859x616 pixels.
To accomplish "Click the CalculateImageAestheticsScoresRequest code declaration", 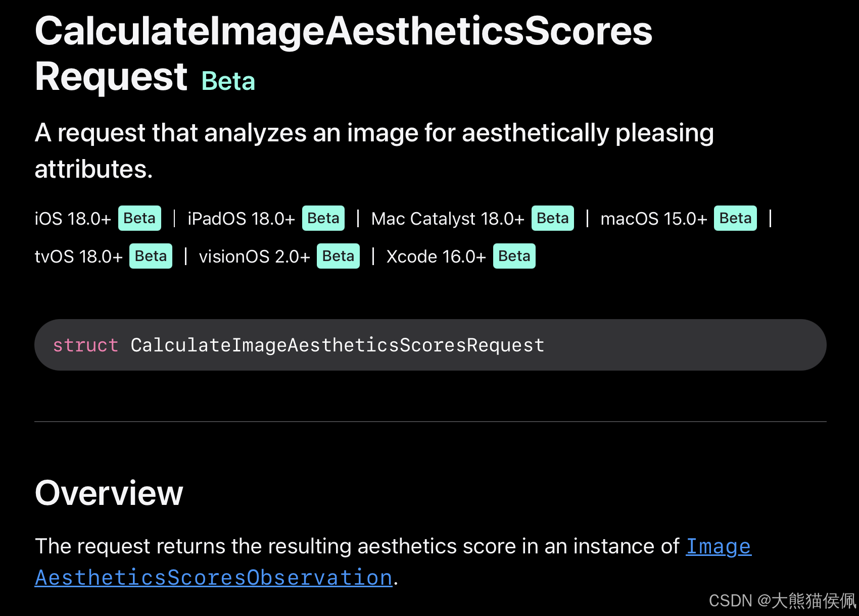I will 337,345.
